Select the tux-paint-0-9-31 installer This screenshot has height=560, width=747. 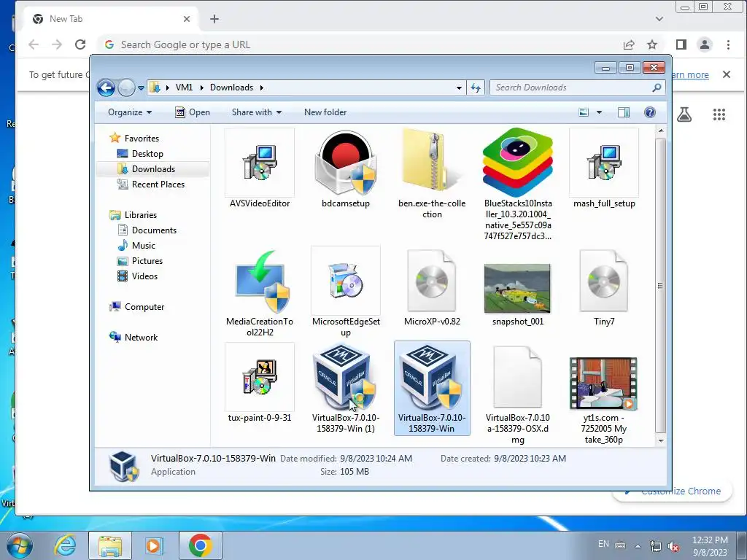pos(260,384)
